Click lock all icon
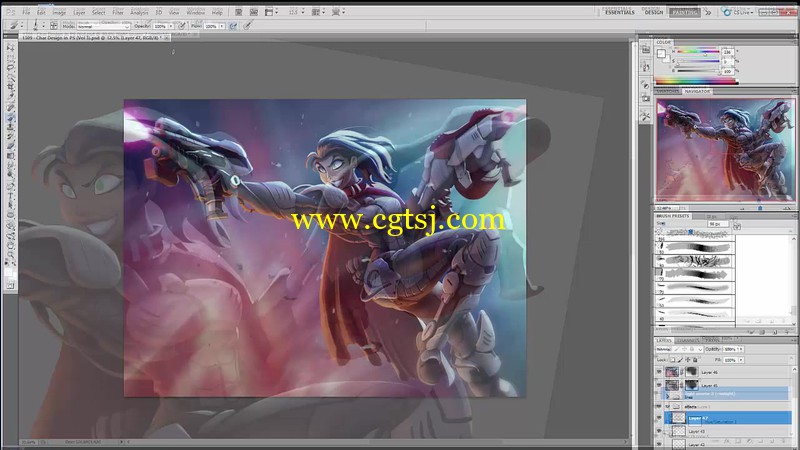800x450 pixels. [694, 360]
